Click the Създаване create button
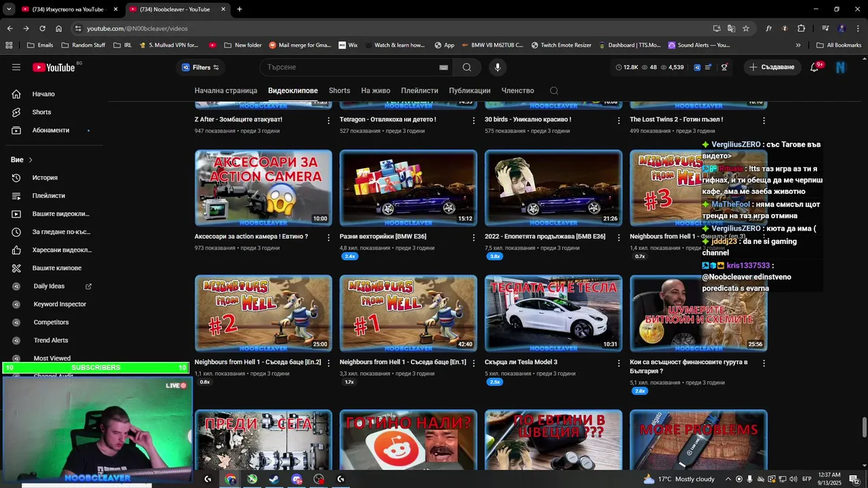 (772, 67)
